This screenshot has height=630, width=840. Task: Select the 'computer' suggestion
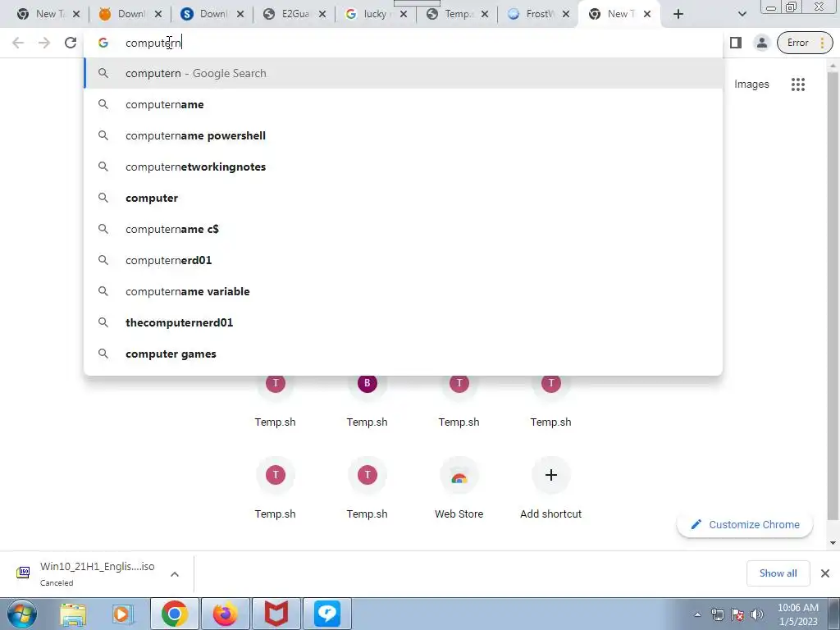click(404, 198)
